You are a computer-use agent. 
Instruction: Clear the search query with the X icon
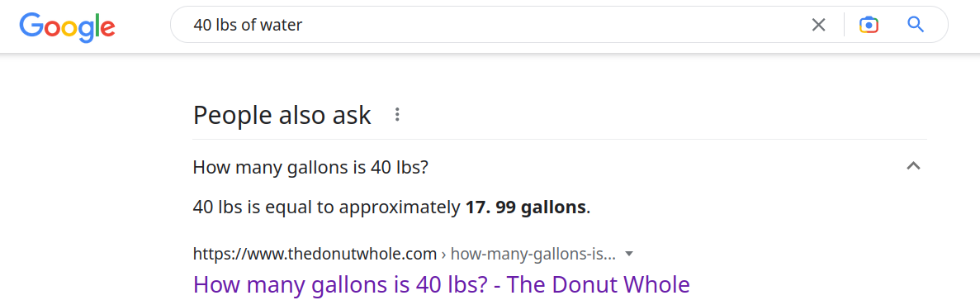[818, 25]
